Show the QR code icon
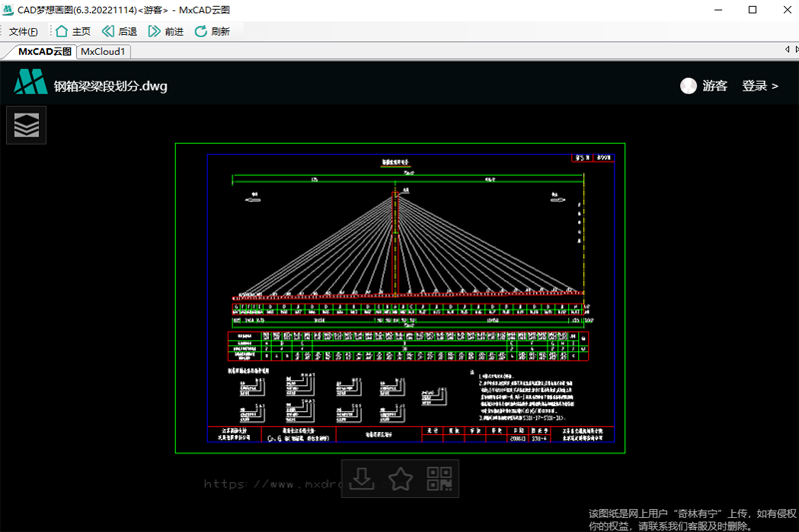 click(x=438, y=479)
